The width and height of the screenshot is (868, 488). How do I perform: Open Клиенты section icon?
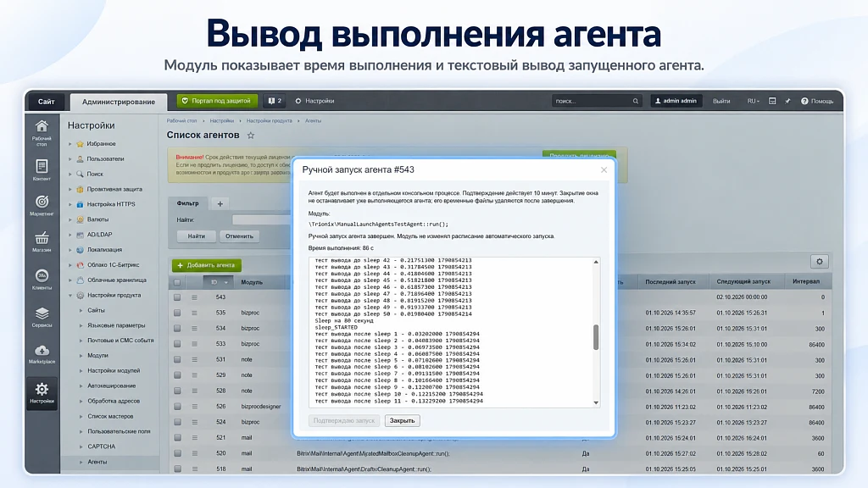[x=42, y=279]
